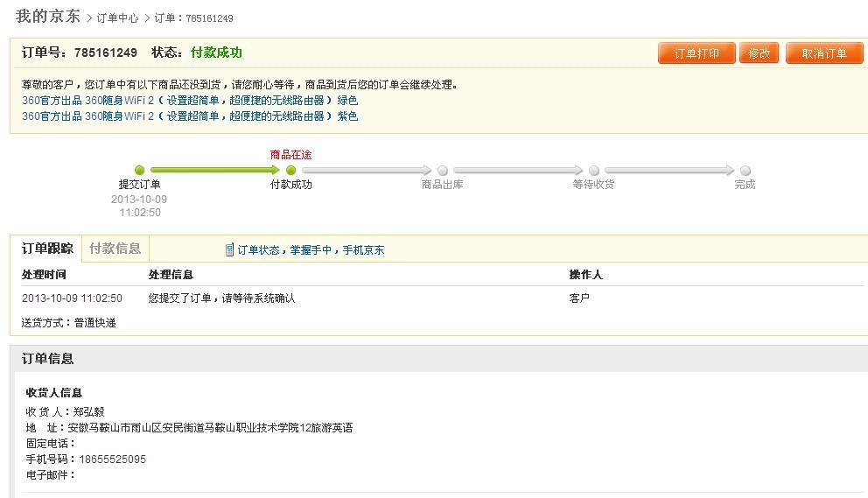The height and width of the screenshot is (498, 868).
Task: Open the 我的京东 breadcrumb link
Action: [47, 16]
